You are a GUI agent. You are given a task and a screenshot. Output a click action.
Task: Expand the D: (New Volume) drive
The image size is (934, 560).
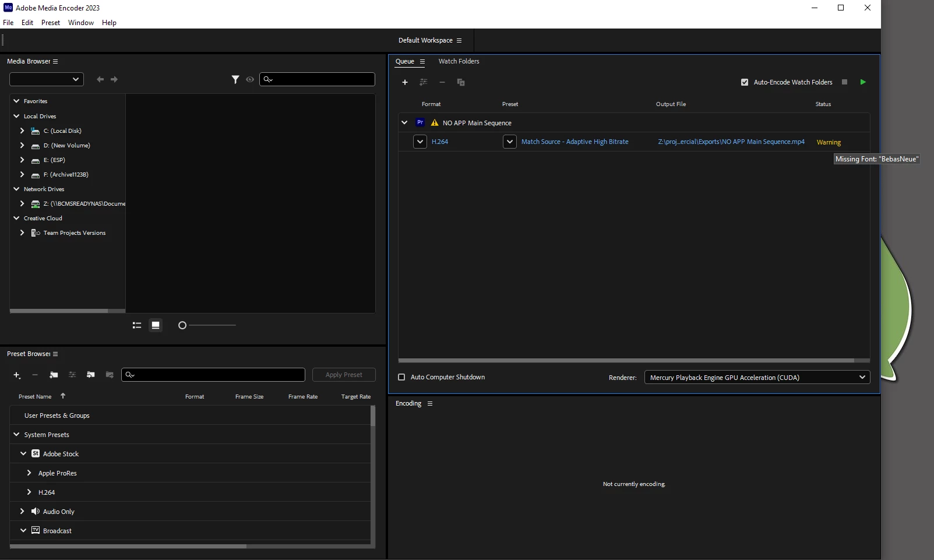[22, 145]
